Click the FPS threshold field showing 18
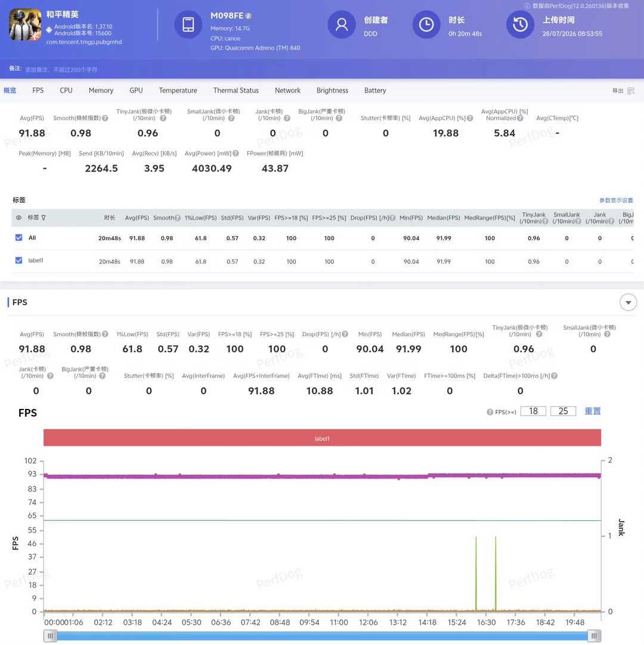Viewport: 644px width, 645px height. [x=533, y=411]
